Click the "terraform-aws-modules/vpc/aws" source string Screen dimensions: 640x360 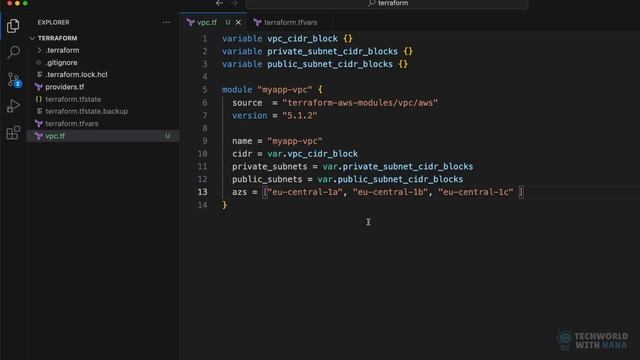pyautogui.click(x=360, y=103)
